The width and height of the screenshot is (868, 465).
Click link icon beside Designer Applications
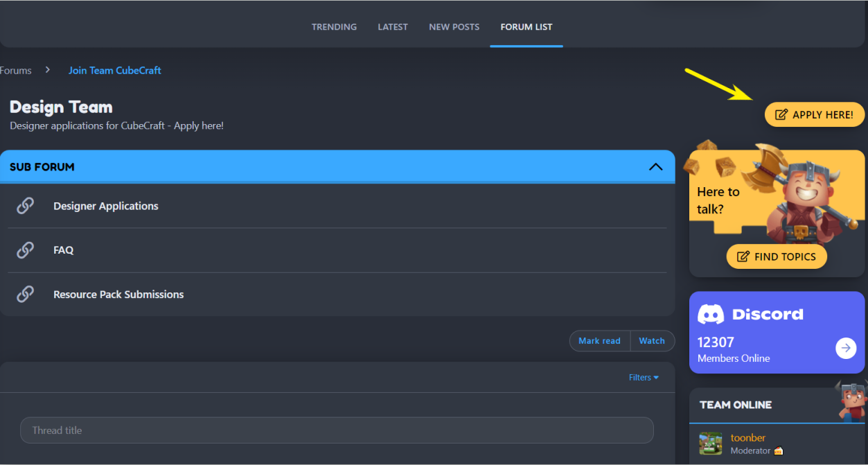[25, 206]
